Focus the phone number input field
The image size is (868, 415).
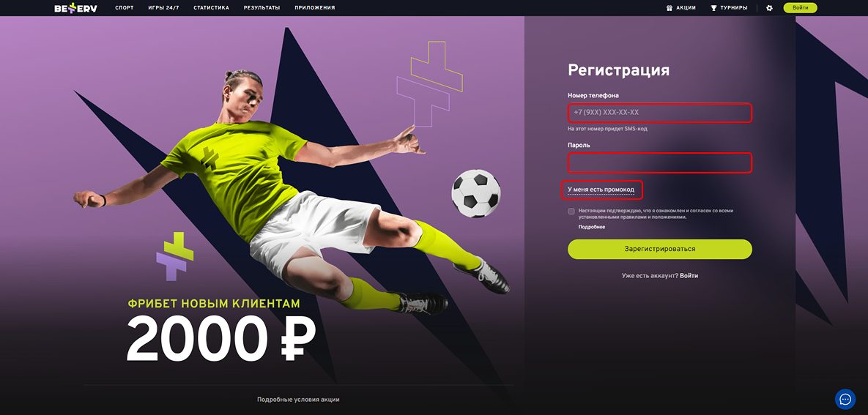pyautogui.click(x=660, y=112)
